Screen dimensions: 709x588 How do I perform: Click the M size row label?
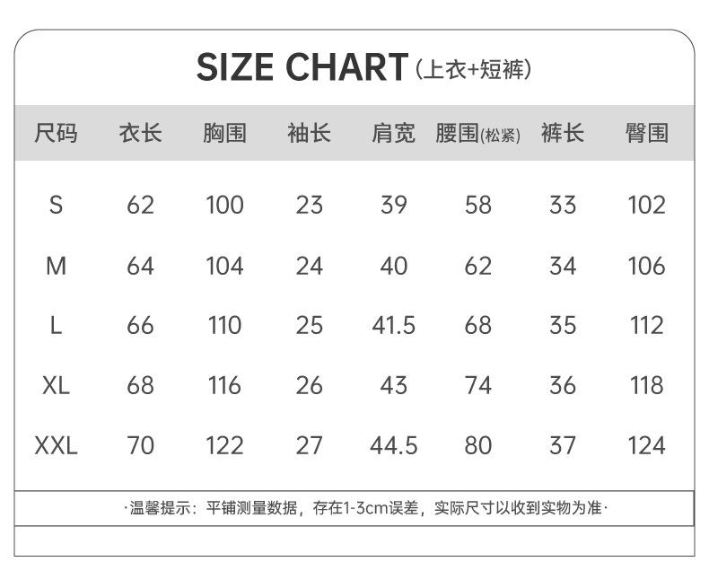point(56,266)
